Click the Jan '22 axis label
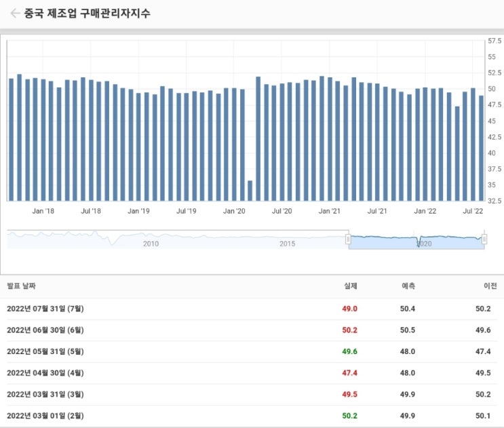This screenshot has width=504, height=428. 425,211
